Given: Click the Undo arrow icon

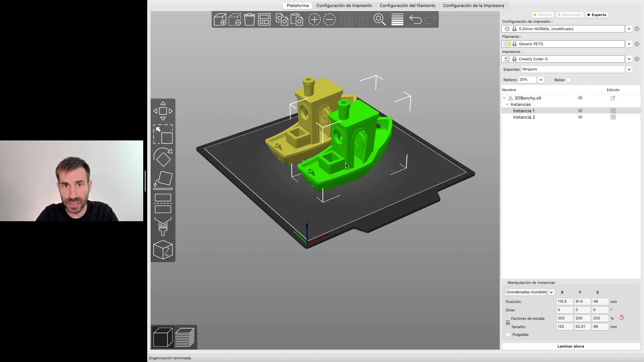Looking at the screenshot, I should coord(415,19).
